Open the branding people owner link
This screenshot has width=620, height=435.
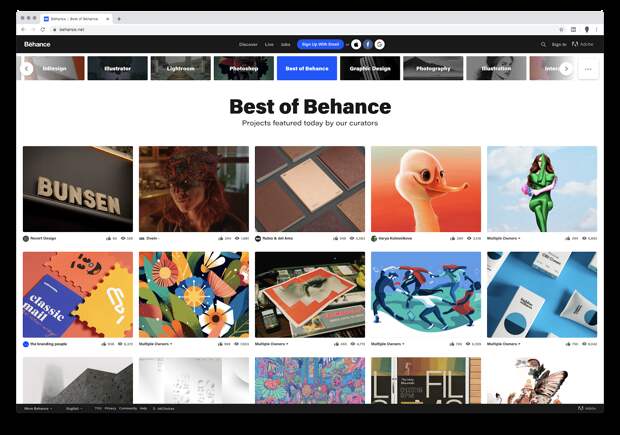tap(48, 344)
